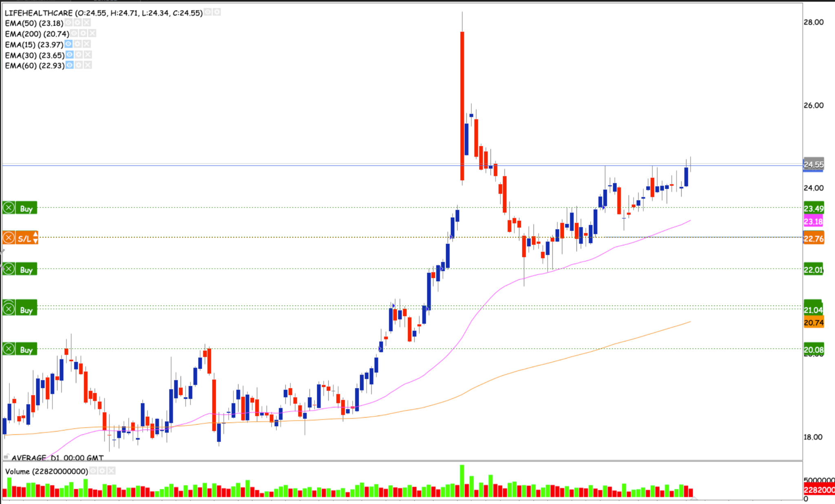Toggle EMA(30) visibility eye icon

69,55
